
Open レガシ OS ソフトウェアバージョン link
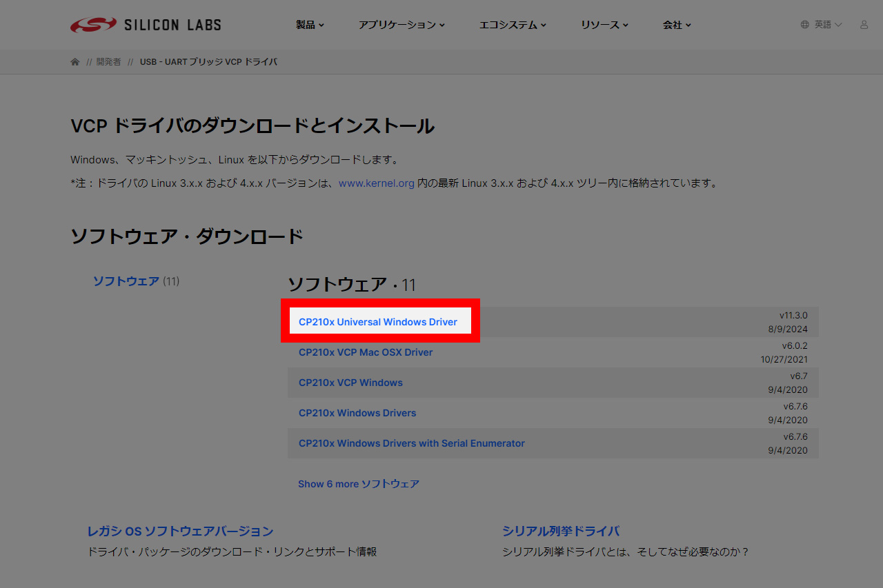coord(180,531)
